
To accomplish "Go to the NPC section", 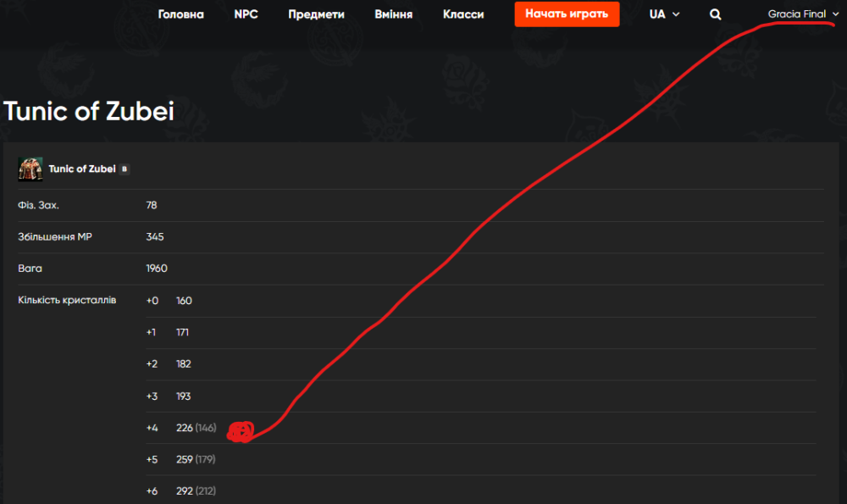I will click(246, 14).
